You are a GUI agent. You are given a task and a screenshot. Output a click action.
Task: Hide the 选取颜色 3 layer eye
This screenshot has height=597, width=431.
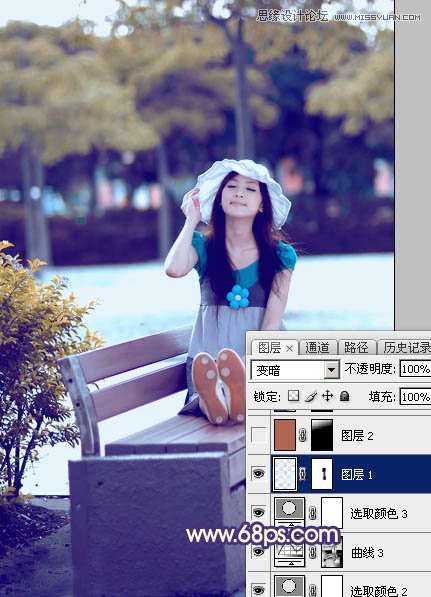point(259,512)
